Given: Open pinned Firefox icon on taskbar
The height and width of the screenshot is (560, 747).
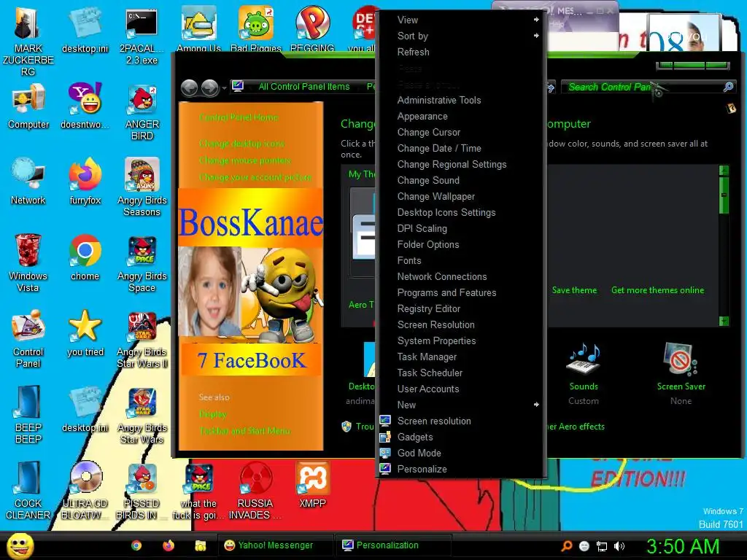Looking at the screenshot, I should (x=169, y=545).
